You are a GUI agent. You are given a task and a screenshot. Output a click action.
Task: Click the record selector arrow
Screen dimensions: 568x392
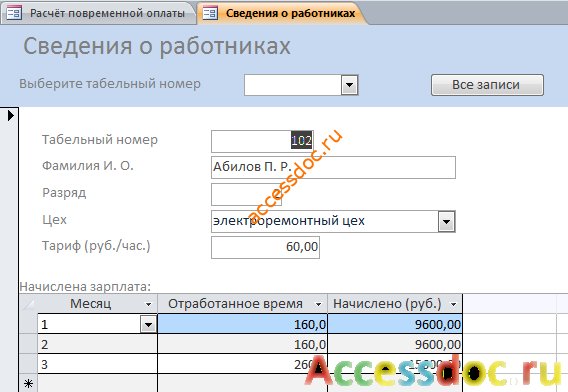coord(11,116)
